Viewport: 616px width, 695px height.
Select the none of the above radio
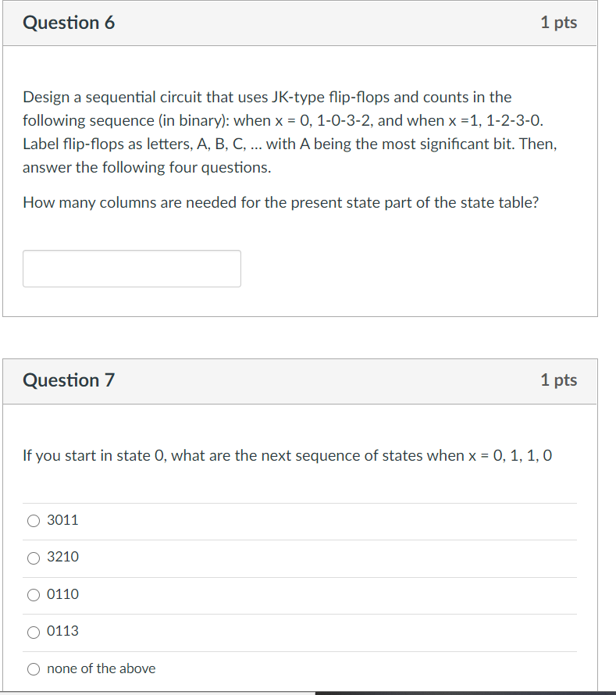point(34,669)
